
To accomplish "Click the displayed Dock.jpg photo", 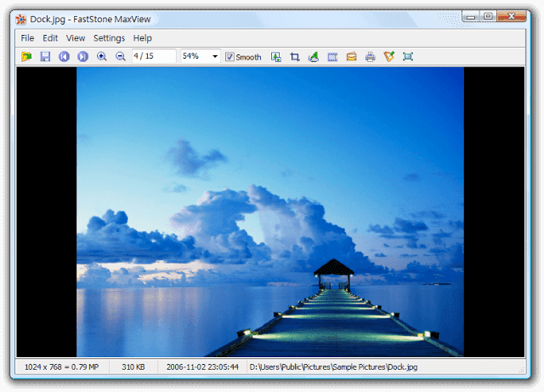I will click(270, 212).
